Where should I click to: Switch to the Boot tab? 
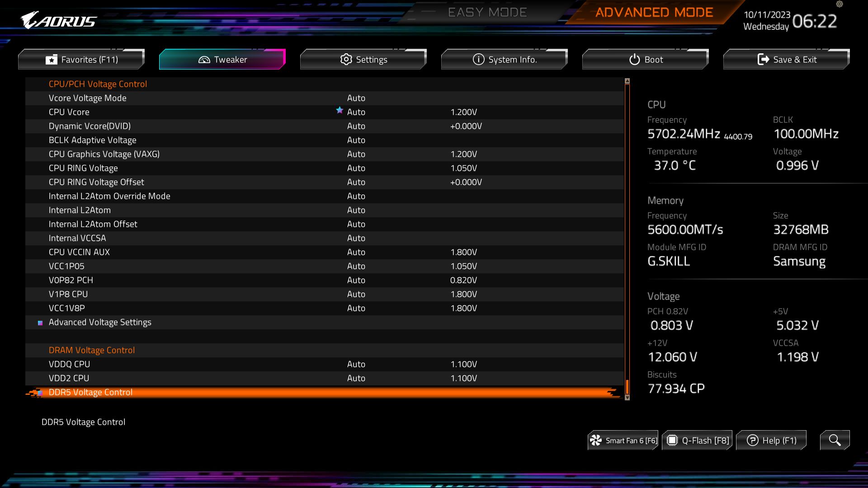click(646, 59)
